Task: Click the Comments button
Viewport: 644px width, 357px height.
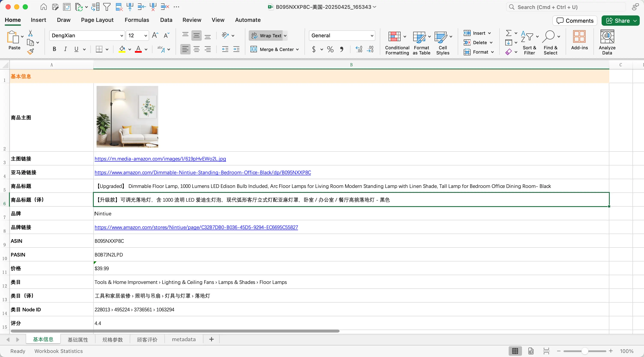Action: (x=575, y=21)
